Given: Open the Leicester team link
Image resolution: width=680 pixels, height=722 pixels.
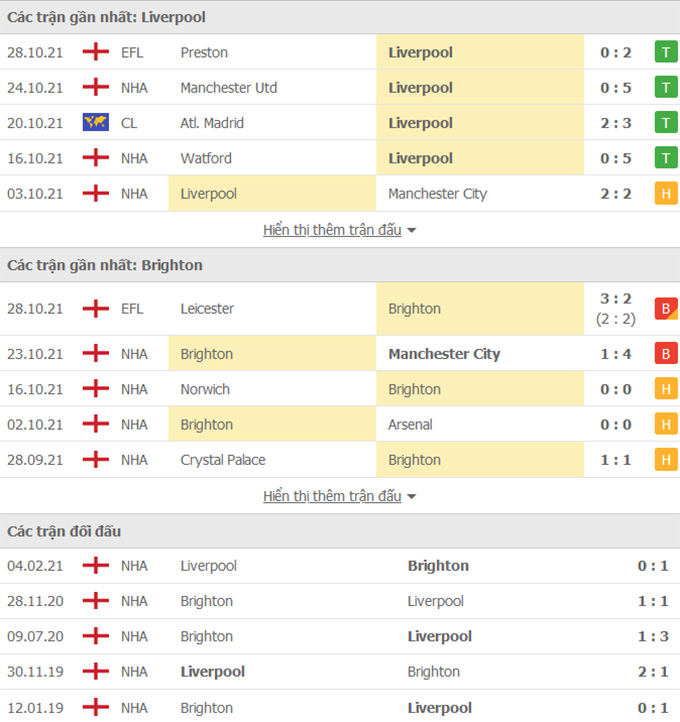Looking at the screenshot, I should point(207,309).
